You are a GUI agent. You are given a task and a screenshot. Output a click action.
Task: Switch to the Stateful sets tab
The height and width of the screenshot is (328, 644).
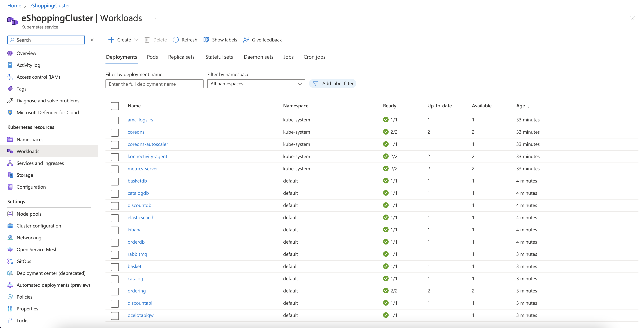(219, 57)
